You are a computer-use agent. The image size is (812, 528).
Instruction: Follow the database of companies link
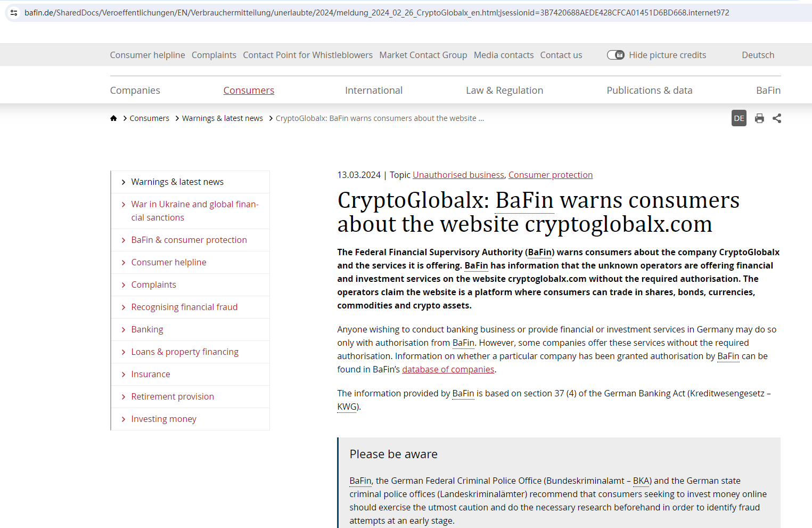pyautogui.click(x=448, y=369)
